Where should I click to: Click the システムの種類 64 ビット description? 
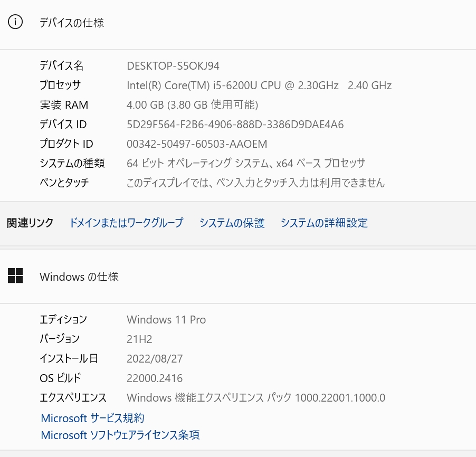(246, 164)
